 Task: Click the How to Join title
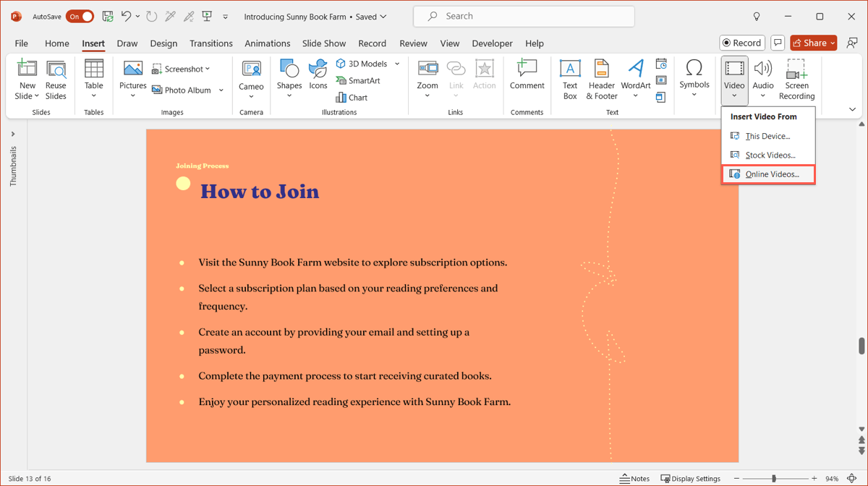tap(260, 191)
